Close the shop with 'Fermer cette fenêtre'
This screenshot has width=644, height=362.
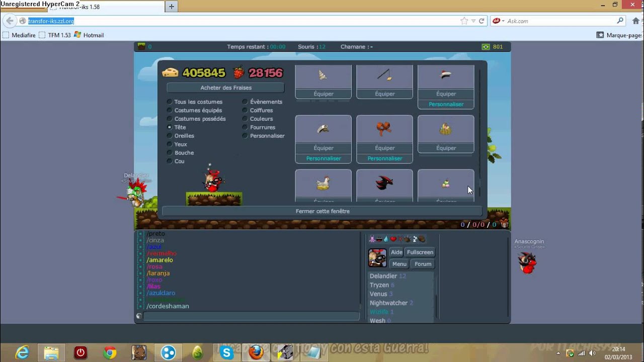pyautogui.click(x=322, y=212)
